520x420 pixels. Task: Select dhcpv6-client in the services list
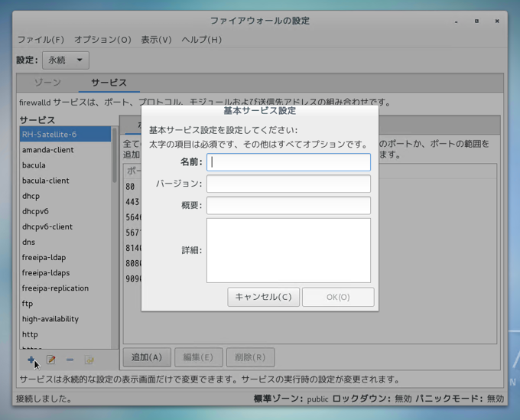point(65,226)
